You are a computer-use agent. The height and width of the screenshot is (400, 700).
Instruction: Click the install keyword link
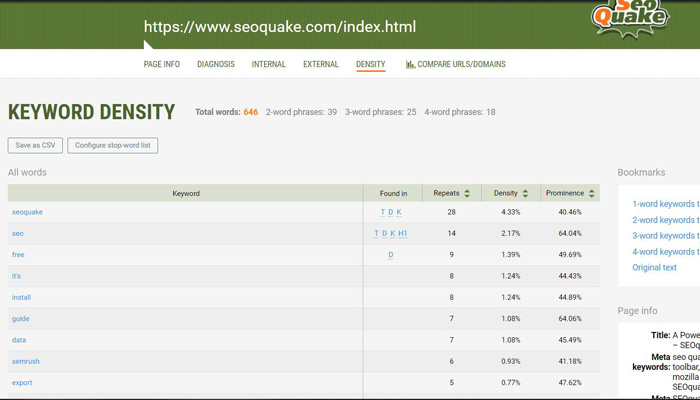point(21,297)
